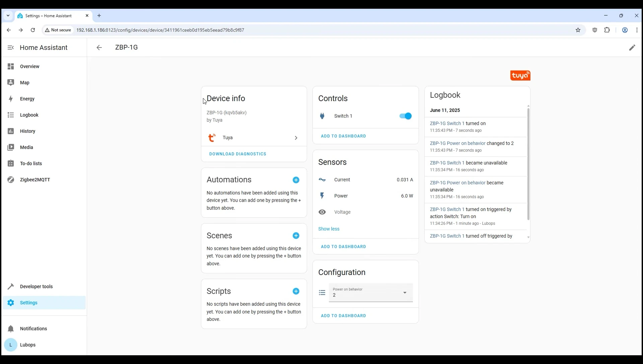Viewport: 643px width, 364px height.
Task: Click Add to Dashboard under Controls
Action: tap(343, 136)
